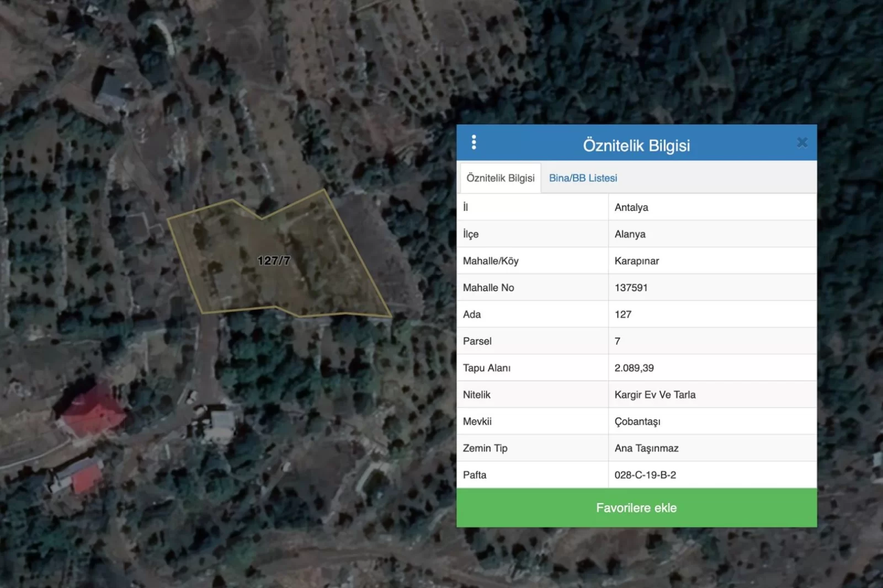Viewport: 883px width, 588px height.
Task: Open the three-dot menu in panel header
Action: [474, 142]
